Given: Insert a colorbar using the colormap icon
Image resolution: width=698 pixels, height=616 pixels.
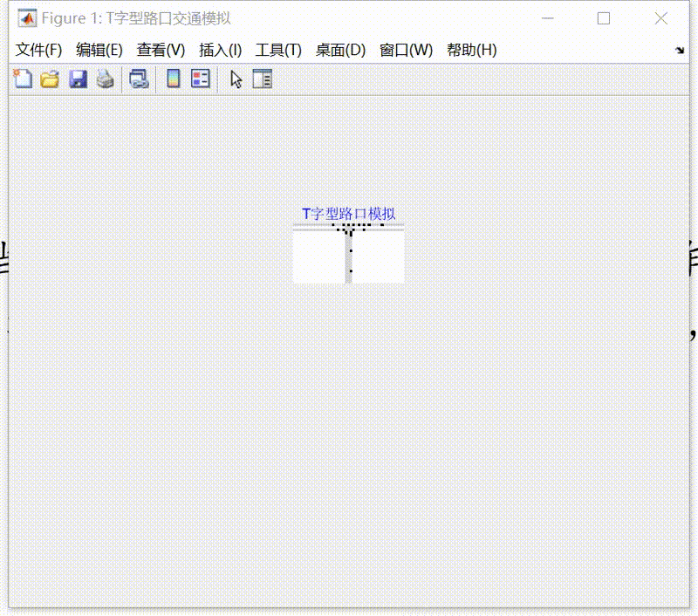Looking at the screenshot, I should tap(172, 79).
